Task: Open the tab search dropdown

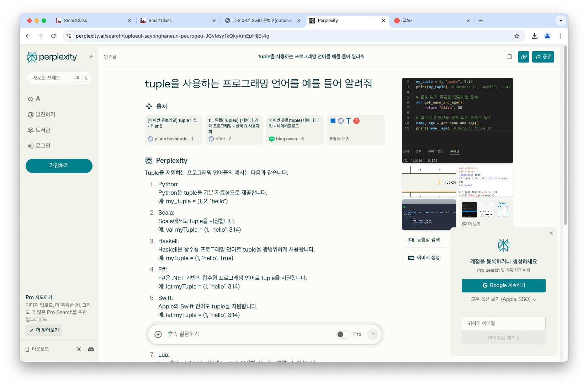Action: pyautogui.click(x=561, y=21)
